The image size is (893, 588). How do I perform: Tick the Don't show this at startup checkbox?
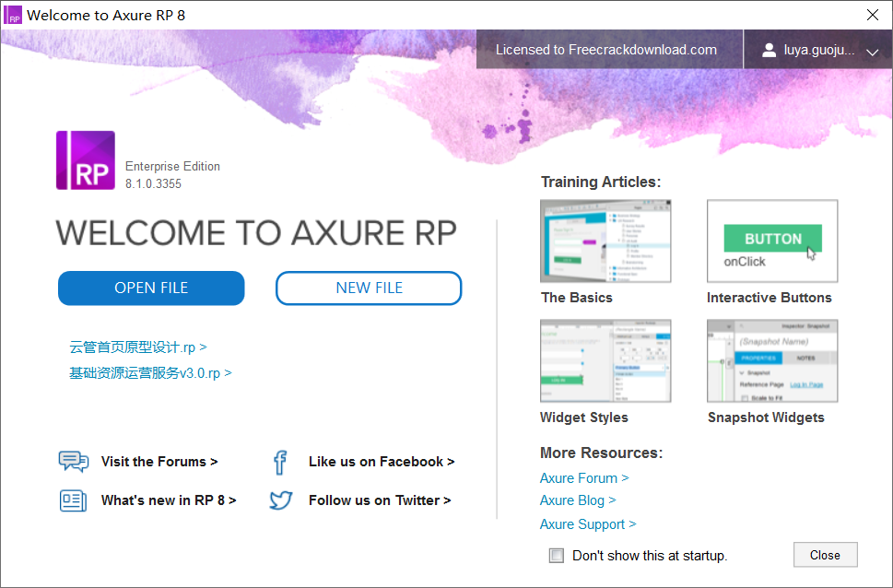click(557, 556)
